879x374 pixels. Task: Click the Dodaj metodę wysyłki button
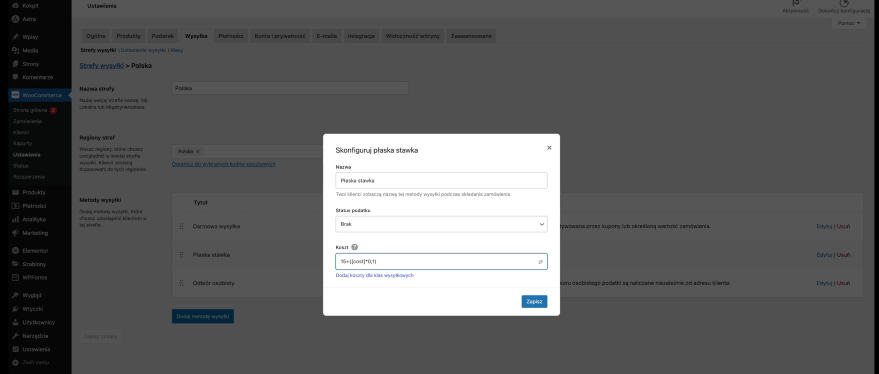(203, 316)
